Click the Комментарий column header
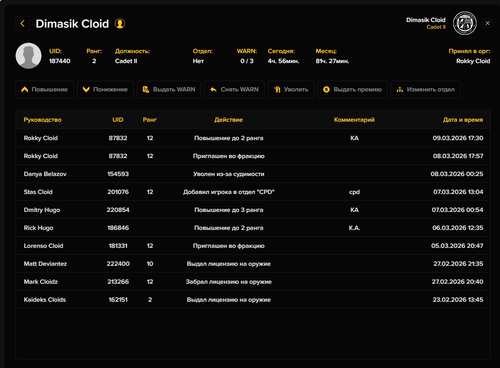 (x=354, y=120)
